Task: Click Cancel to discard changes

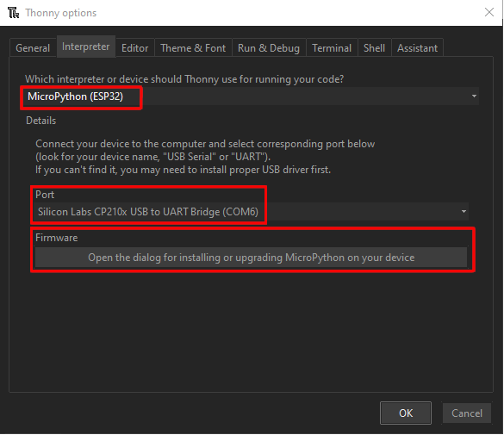Action: tap(467, 413)
